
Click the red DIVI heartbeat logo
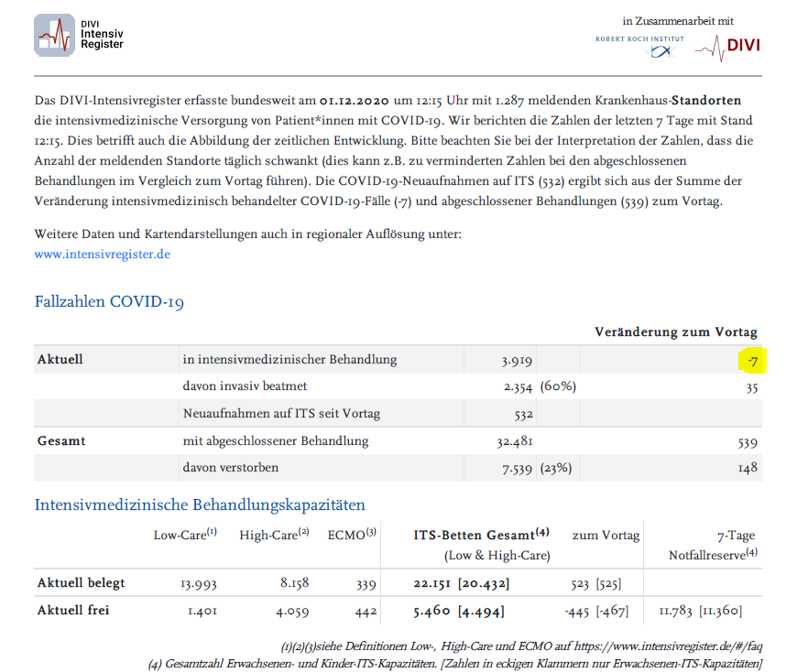[x=727, y=47]
